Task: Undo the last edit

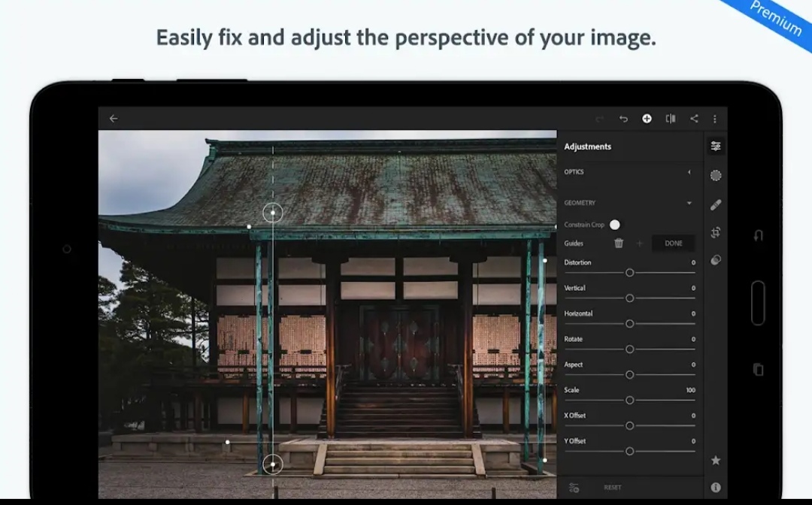Action: pos(623,119)
